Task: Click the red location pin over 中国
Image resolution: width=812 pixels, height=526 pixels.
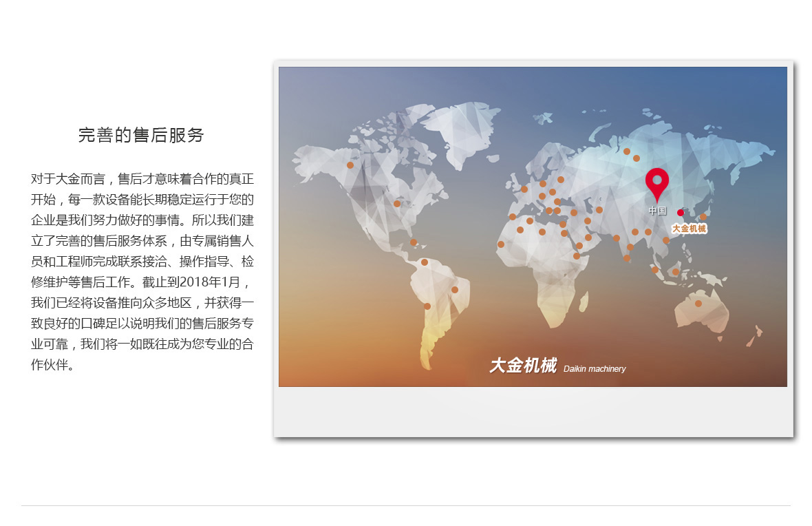Action: click(x=656, y=185)
